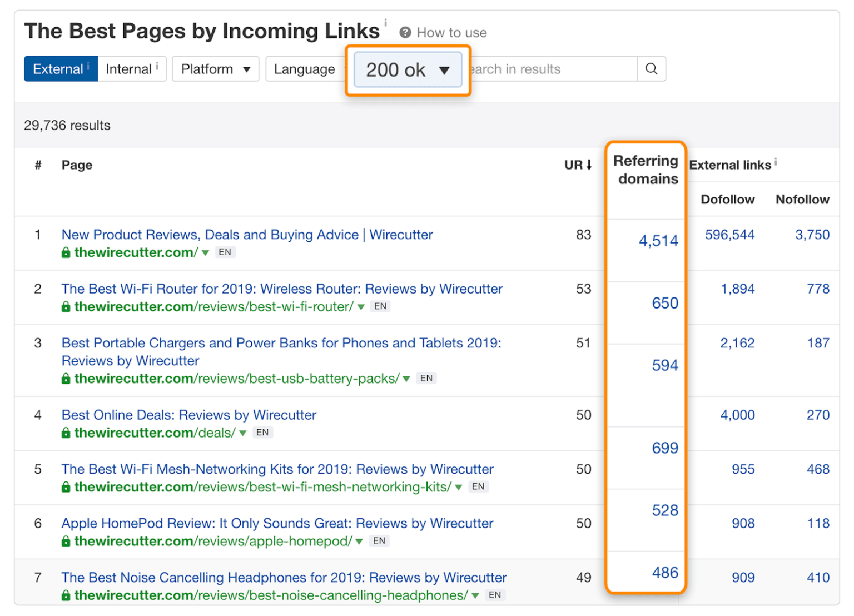Open the Apple HomePod Review page link
Viewport: 854px width, 616px height.
[277, 523]
